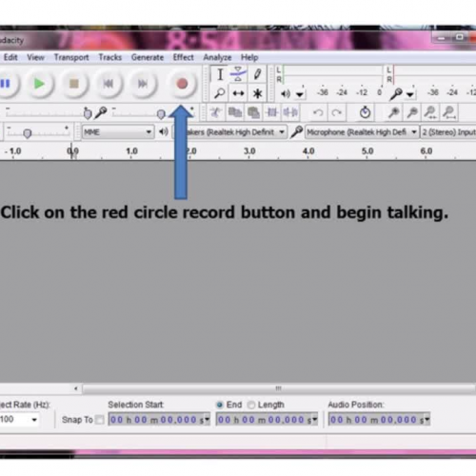476x476 pixels.
Task: Click the scrollbar left arrow
Action: tap(75, 388)
